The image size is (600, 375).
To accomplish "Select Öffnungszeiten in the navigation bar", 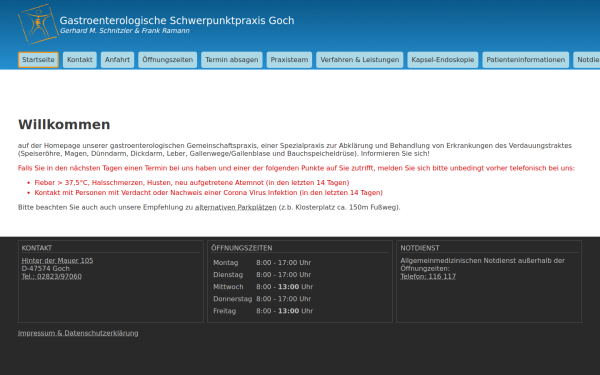I will [168, 60].
